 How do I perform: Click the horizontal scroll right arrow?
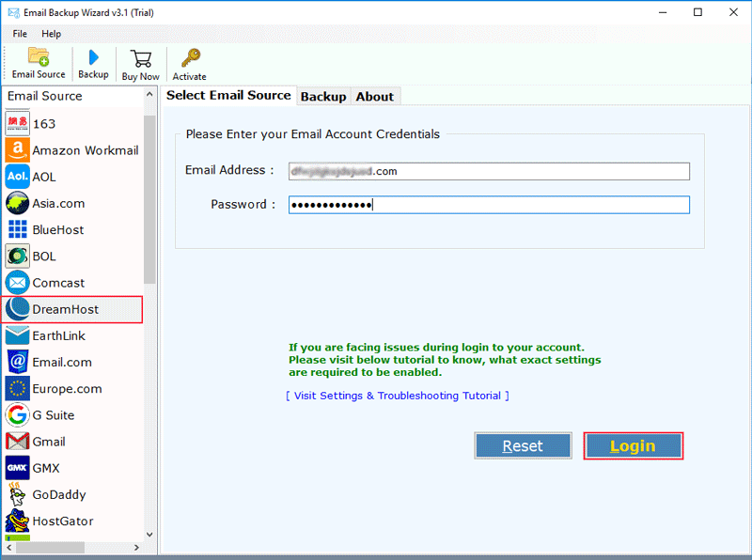(x=136, y=547)
